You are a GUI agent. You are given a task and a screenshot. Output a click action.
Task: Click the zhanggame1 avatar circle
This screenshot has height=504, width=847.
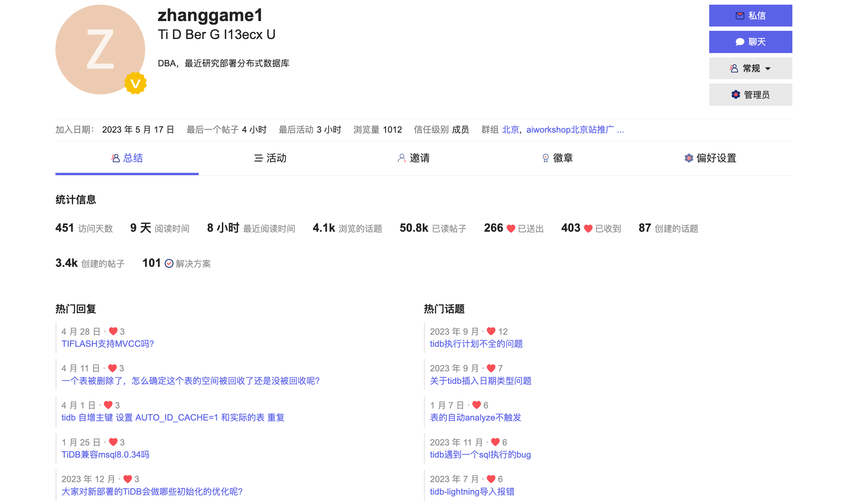[100, 49]
